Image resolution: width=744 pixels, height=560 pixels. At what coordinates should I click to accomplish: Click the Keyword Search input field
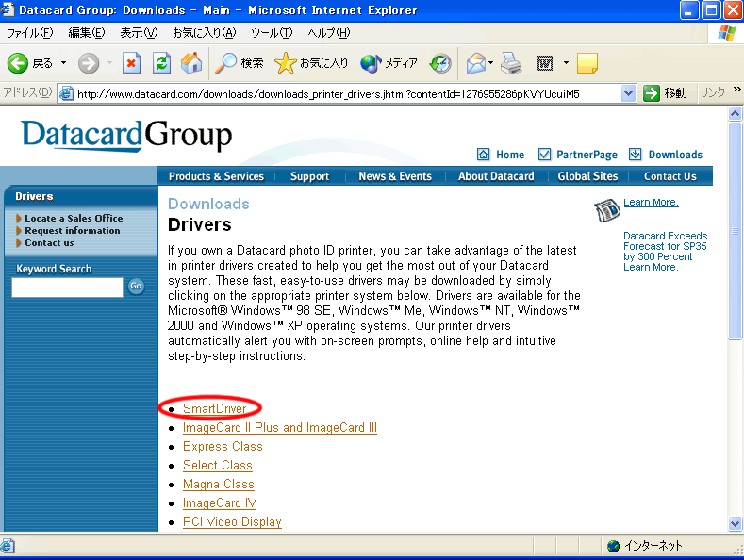67,288
